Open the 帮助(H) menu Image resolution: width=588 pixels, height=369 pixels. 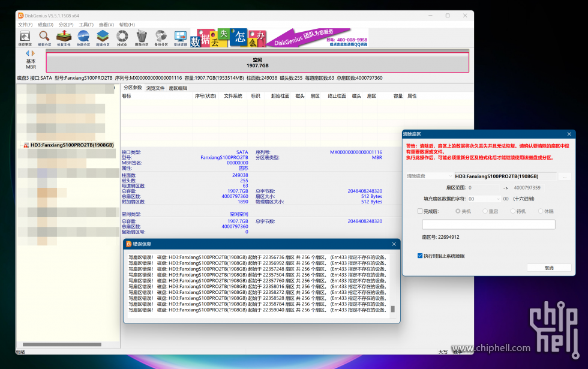[127, 25]
